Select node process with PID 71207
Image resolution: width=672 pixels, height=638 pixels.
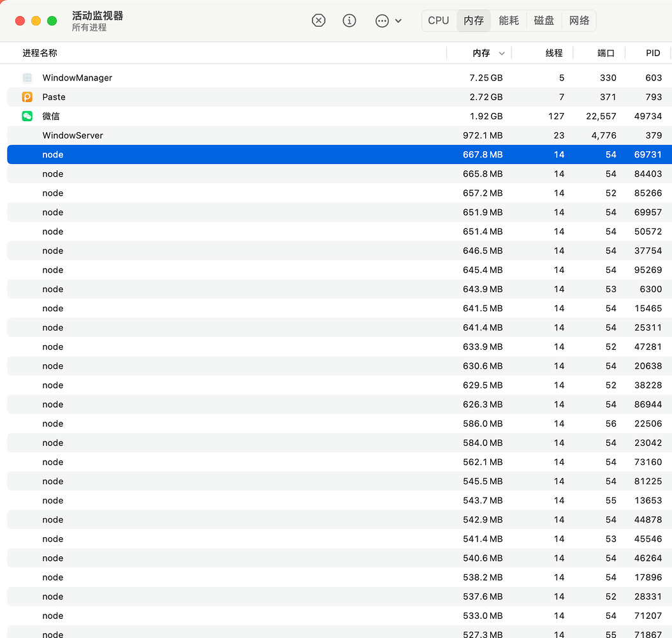(x=339, y=616)
